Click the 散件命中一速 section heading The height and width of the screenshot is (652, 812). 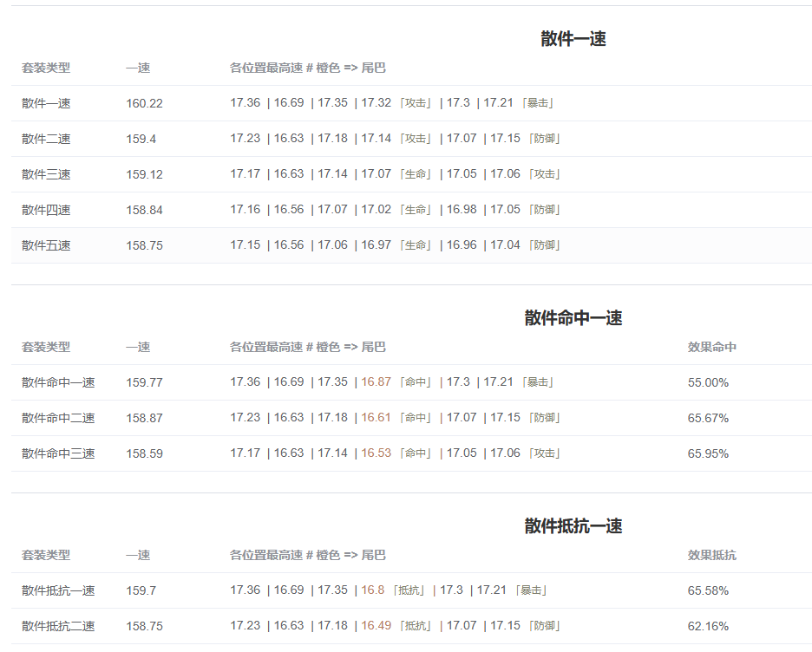coord(573,317)
